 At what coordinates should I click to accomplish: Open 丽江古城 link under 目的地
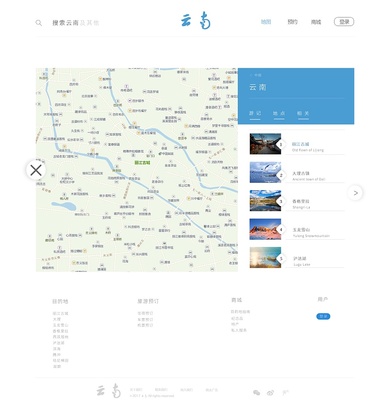[x=60, y=313]
